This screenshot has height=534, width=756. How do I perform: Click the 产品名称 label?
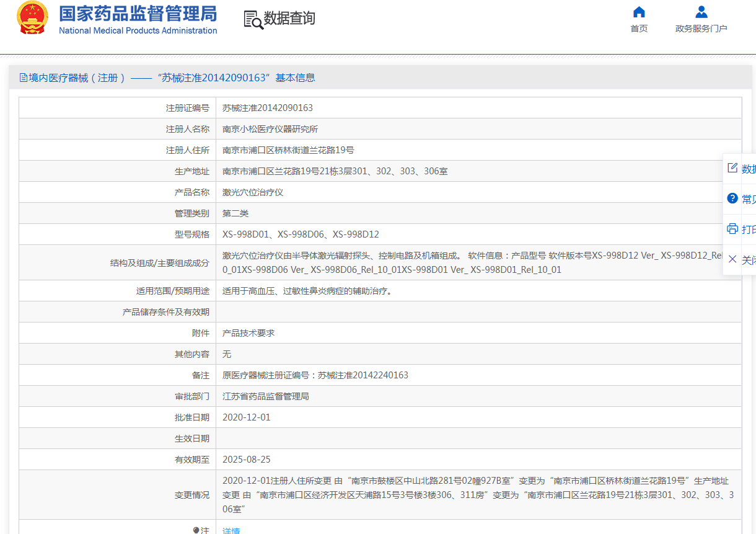192,192
